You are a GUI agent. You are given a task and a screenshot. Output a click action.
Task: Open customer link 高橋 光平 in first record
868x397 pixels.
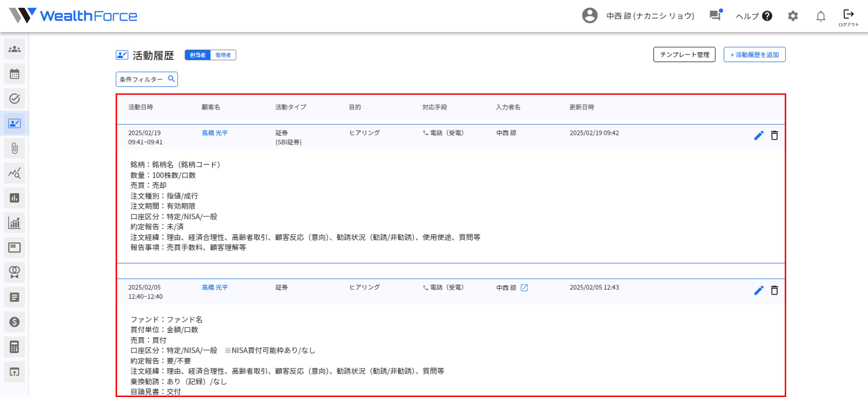(x=215, y=133)
